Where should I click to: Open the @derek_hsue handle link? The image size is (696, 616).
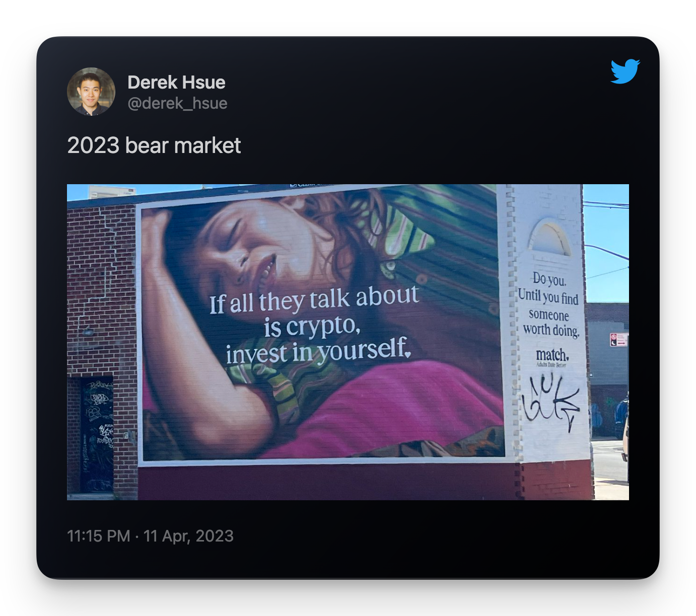pos(177,103)
